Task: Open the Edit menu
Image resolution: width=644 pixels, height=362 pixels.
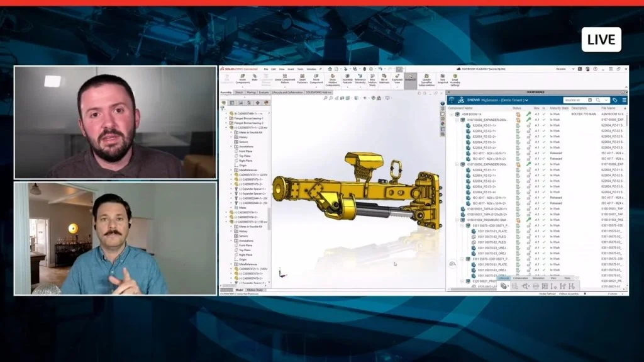Action: (x=273, y=69)
